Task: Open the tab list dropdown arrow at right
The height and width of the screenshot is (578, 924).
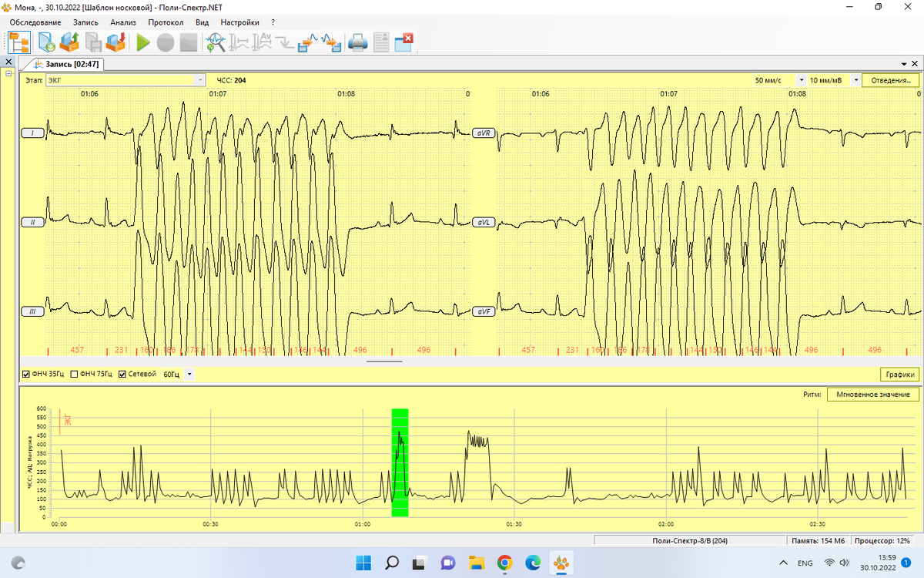Action: click(x=903, y=64)
